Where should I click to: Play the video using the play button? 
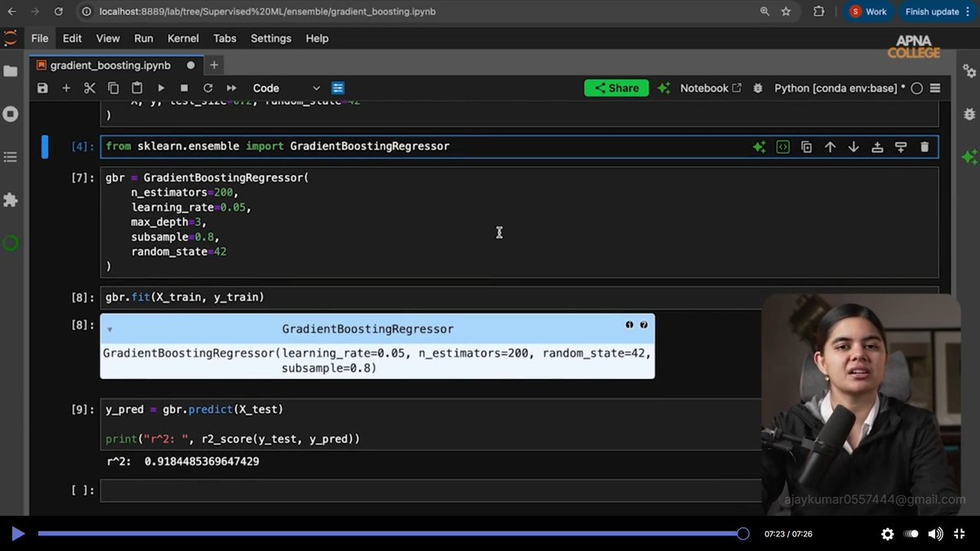coord(18,534)
